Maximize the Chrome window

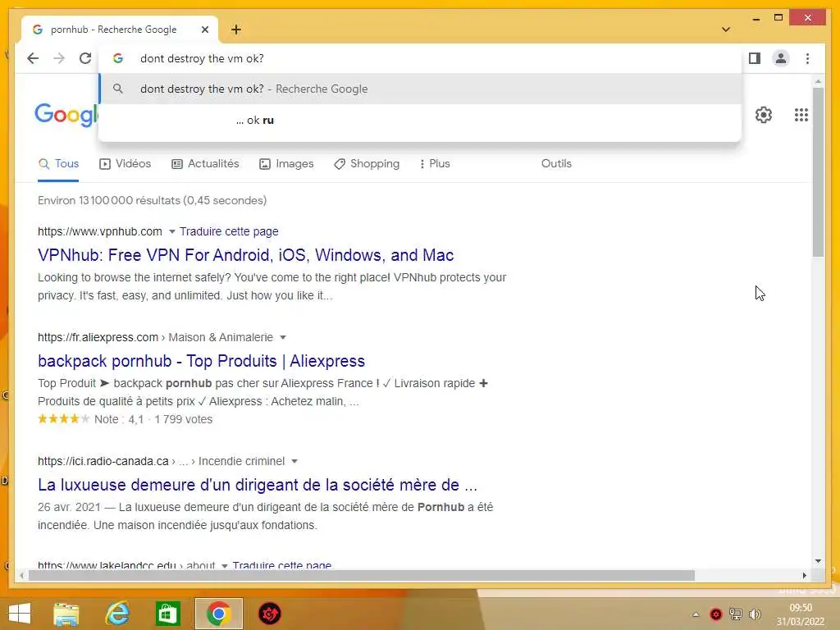pyautogui.click(x=778, y=18)
